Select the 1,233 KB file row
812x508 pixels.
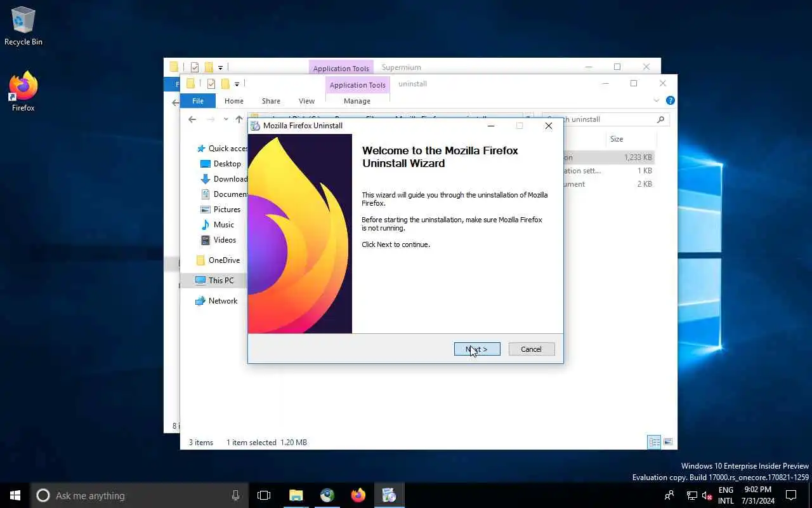point(608,157)
